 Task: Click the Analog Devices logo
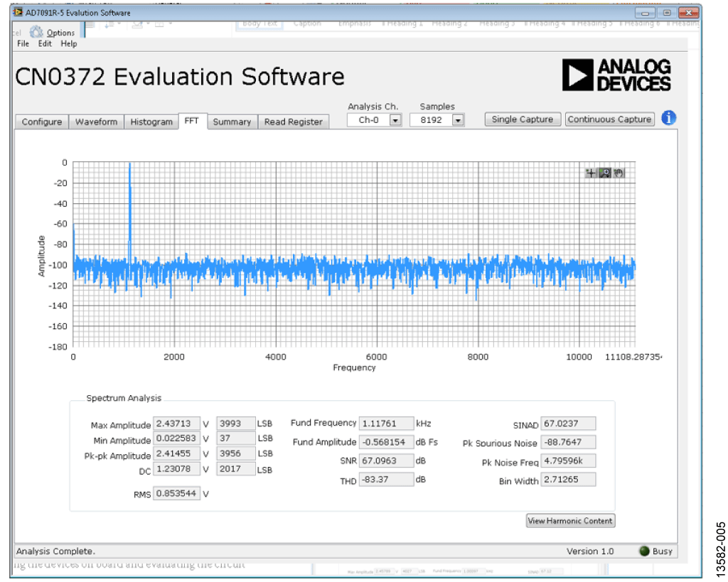click(x=616, y=75)
